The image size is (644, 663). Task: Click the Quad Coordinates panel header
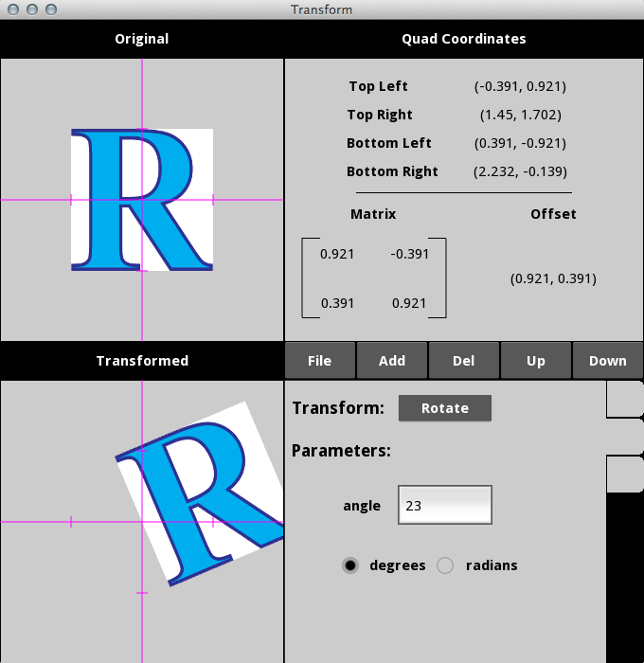coord(464,39)
